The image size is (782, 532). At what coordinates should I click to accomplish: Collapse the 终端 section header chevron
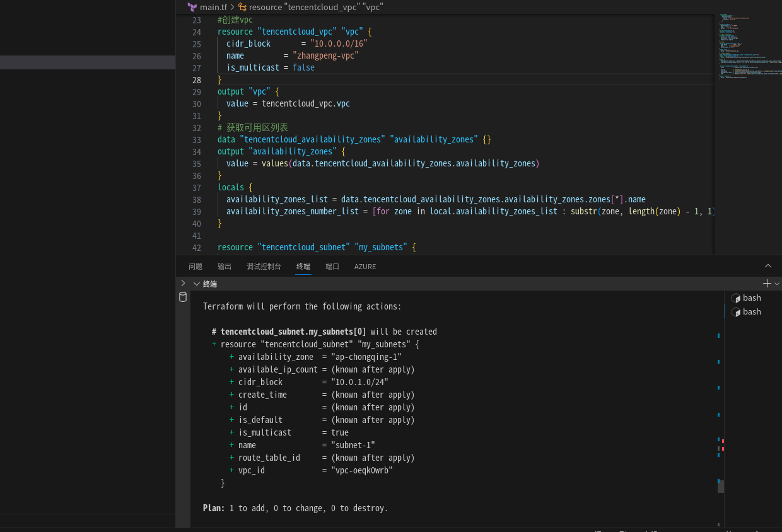(197, 284)
